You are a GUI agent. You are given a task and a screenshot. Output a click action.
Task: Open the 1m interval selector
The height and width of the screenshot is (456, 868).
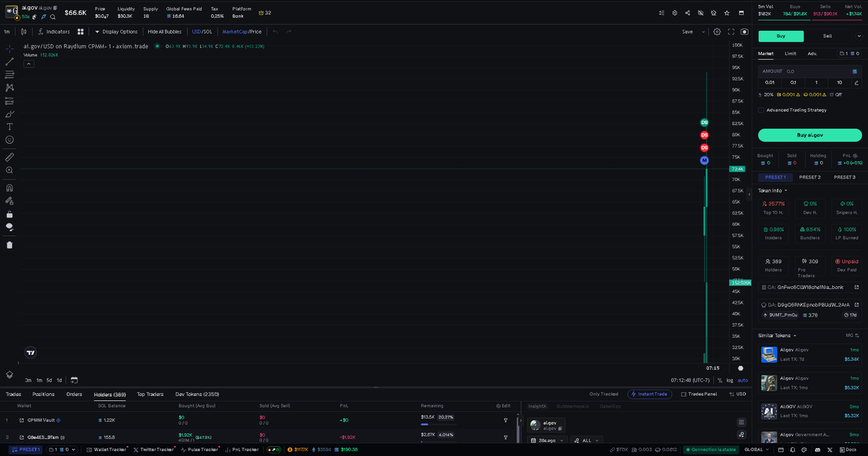click(7, 32)
